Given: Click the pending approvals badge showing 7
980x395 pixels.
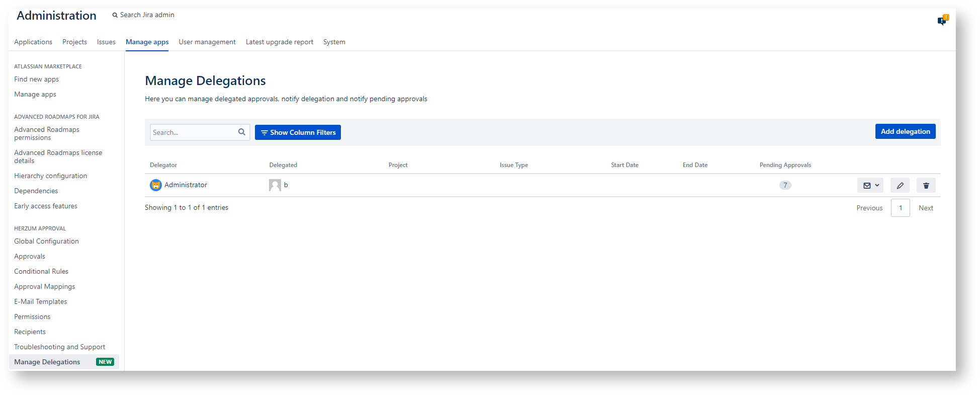Looking at the screenshot, I should [x=785, y=185].
